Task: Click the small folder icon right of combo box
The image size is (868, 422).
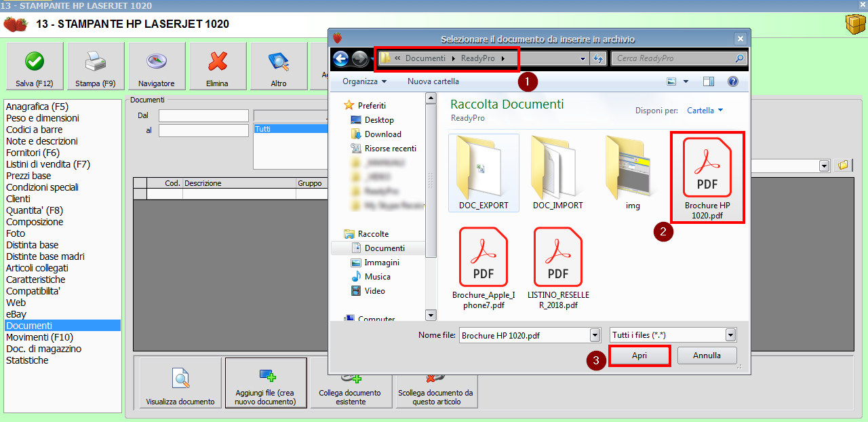Action: coord(843,166)
